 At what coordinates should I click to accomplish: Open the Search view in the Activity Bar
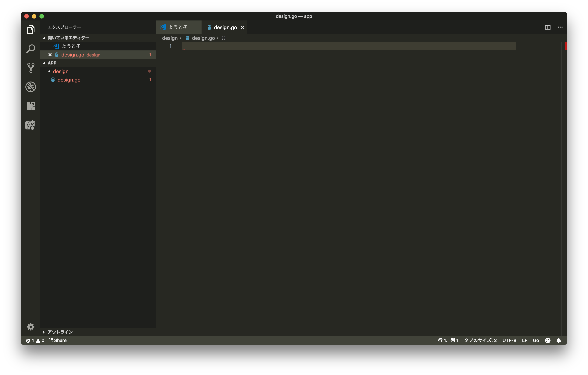click(x=30, y=49)
